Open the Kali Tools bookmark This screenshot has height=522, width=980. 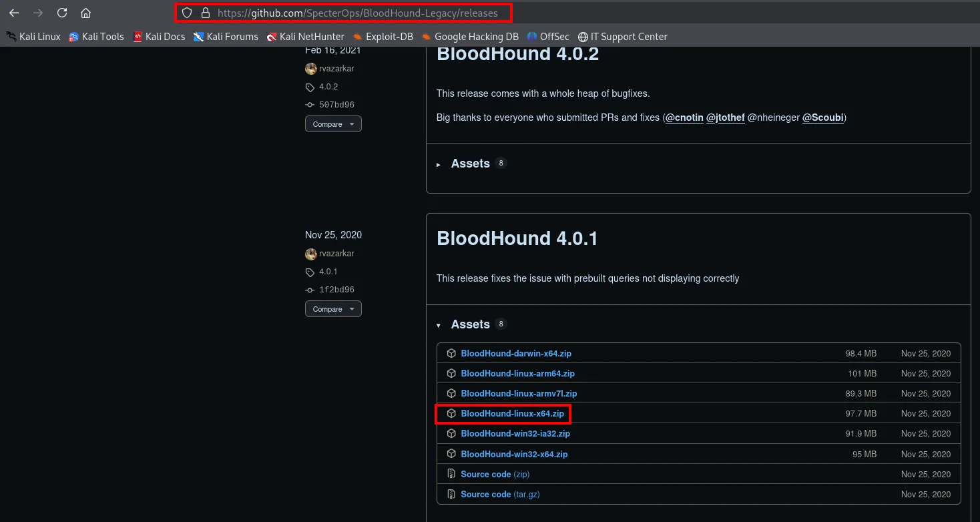pyautogui.click(x=96, y=37)
